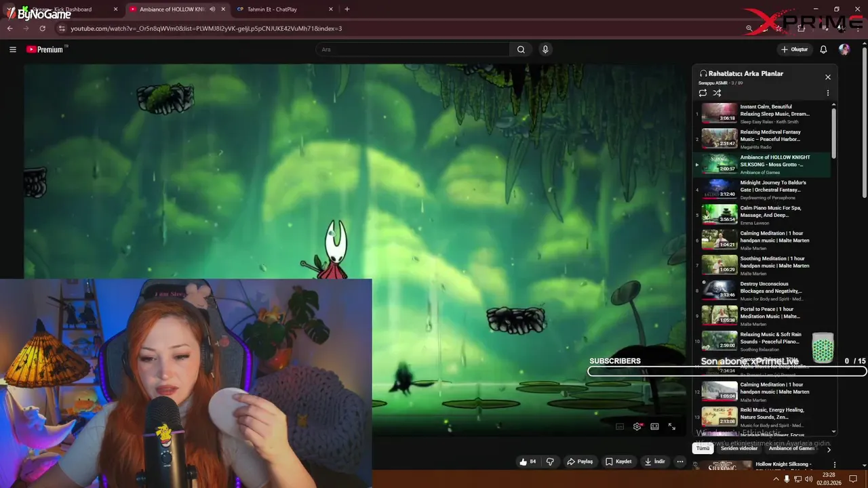Start voice search with microphone icon
Screen dimensions: 868x488
[x=545, y=49]
